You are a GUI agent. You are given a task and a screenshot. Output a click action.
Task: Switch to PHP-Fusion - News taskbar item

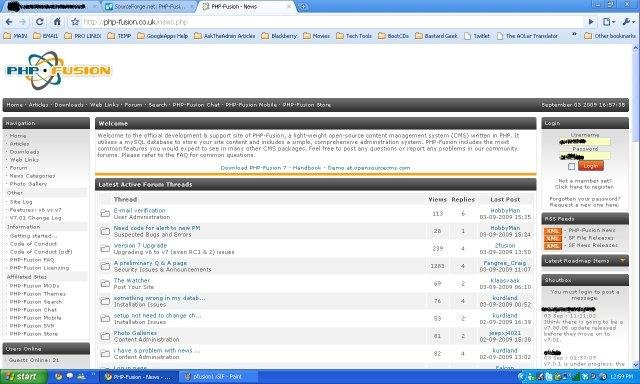139,377
